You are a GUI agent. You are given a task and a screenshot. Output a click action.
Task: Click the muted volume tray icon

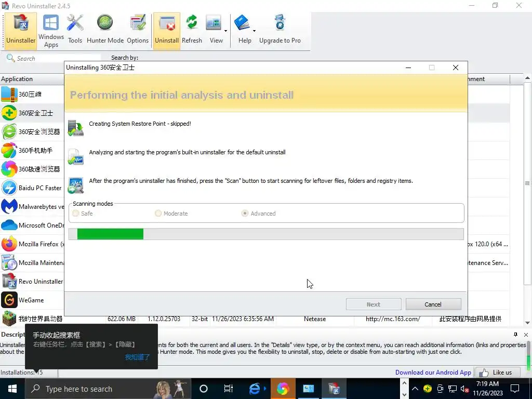point(464,389)
